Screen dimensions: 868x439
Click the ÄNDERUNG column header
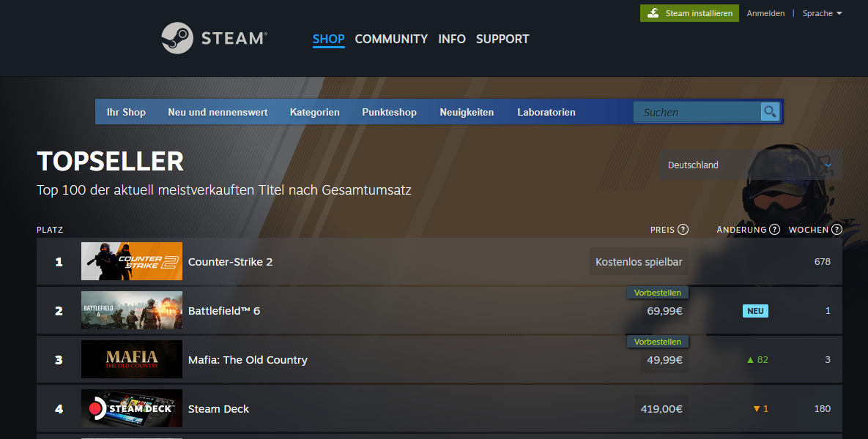pos(742,230)
